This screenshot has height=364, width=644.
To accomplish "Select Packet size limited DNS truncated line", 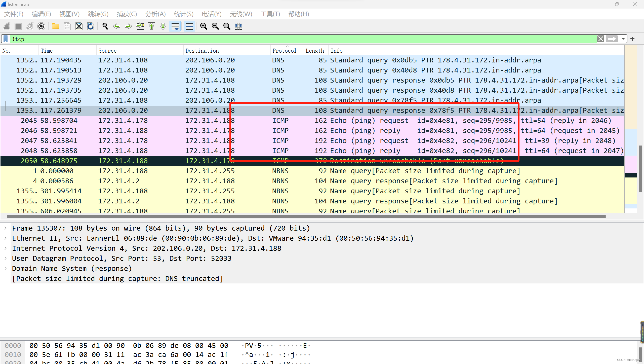I will pos(118,278).
